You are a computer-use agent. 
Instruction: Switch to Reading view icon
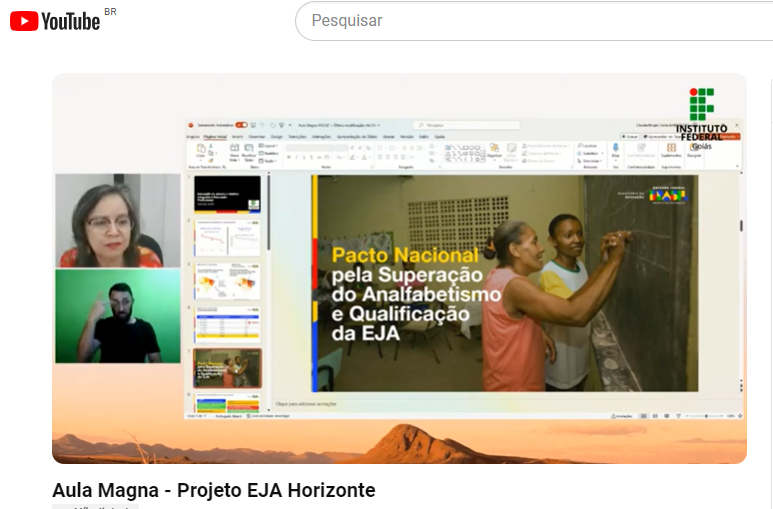pos(668,415)
